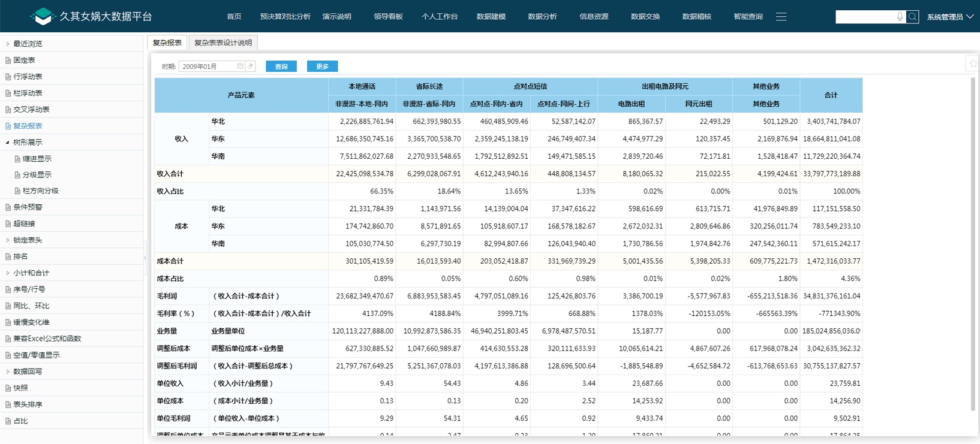Expand the 小计和合计 tree node

point(8,273)
